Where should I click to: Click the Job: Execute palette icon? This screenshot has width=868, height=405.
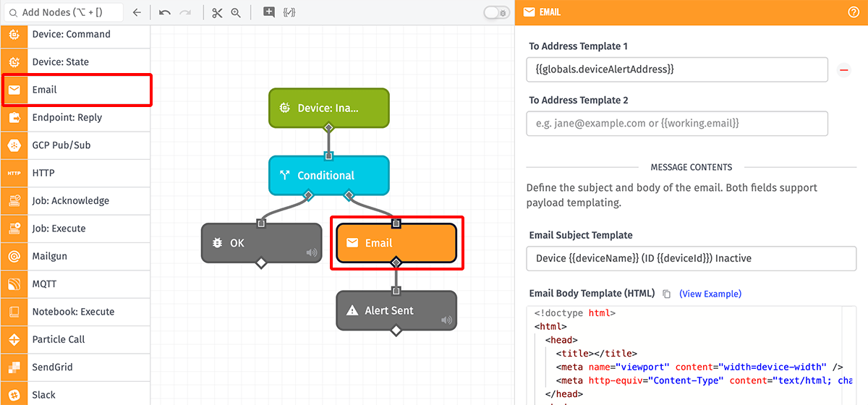14,229
